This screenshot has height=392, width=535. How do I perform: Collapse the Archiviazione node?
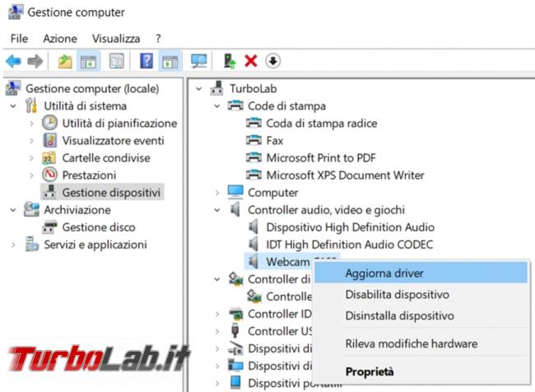(x=13, y=210)
